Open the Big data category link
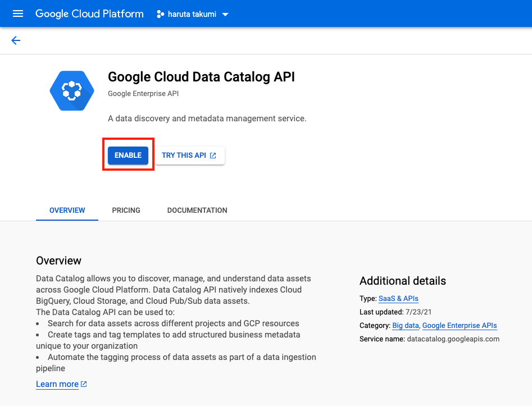Viewport: 532px width, 406px height. point(405,325)
